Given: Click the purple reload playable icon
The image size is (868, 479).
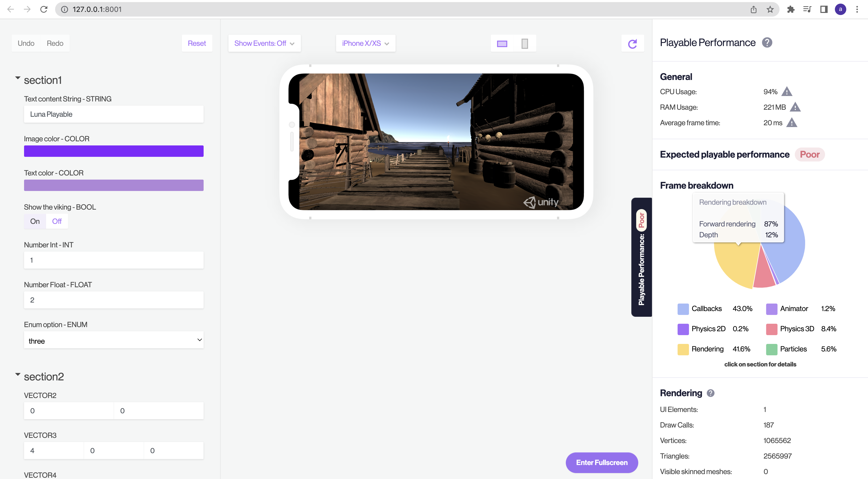Looking at the screenshot, I should 633,43.
